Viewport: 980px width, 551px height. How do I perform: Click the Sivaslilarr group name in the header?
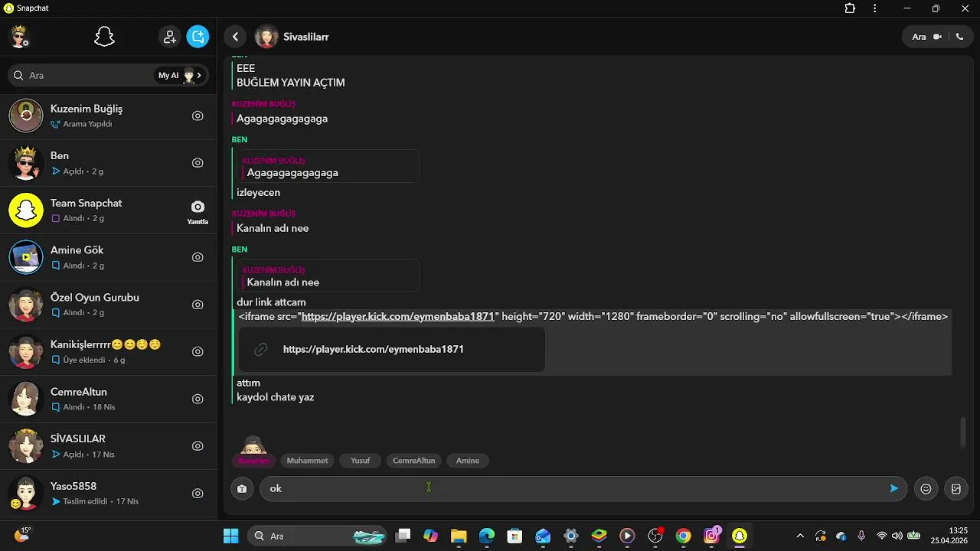coord(306,37)
